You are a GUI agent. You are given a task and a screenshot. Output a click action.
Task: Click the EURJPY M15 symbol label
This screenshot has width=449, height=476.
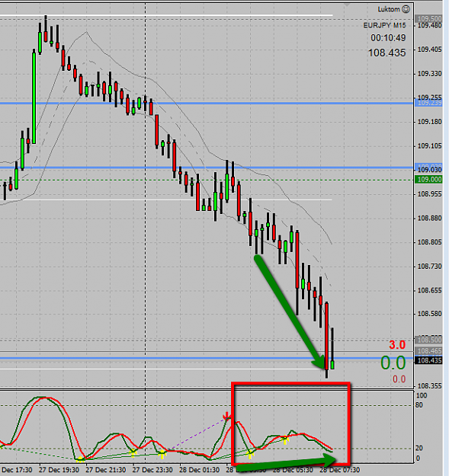click(385, 25)
